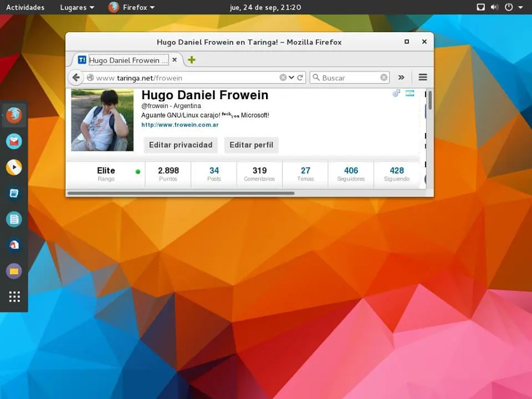Maximize the Firefox window
This screenshot has width=532, height=399.
pyautogui.click(x=406, y=42)
